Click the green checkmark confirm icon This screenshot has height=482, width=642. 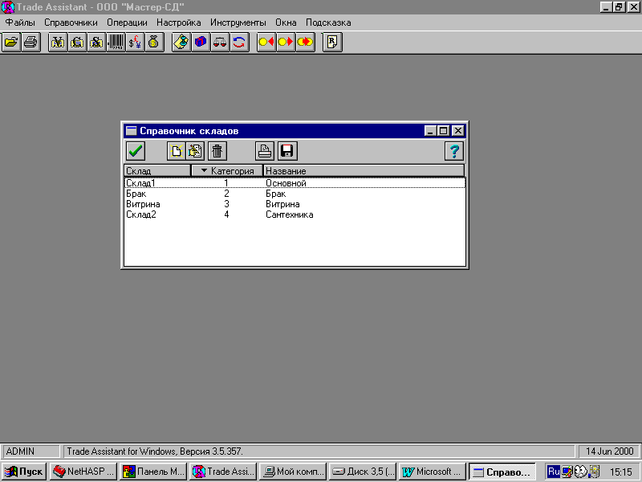(x=136, y=151)
